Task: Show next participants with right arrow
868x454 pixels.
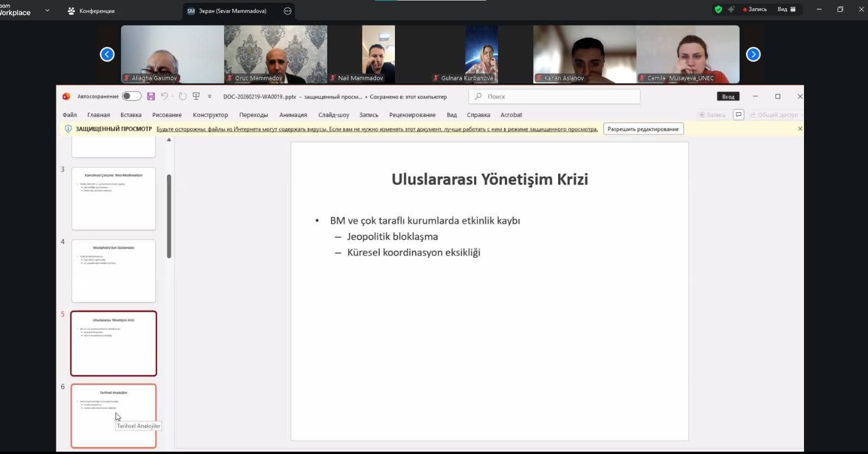Action: pyautogui.click(x=753, y=54)
